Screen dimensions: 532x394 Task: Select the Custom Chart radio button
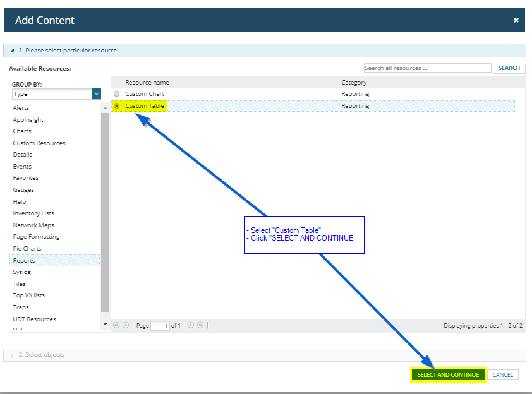(116, 94)
